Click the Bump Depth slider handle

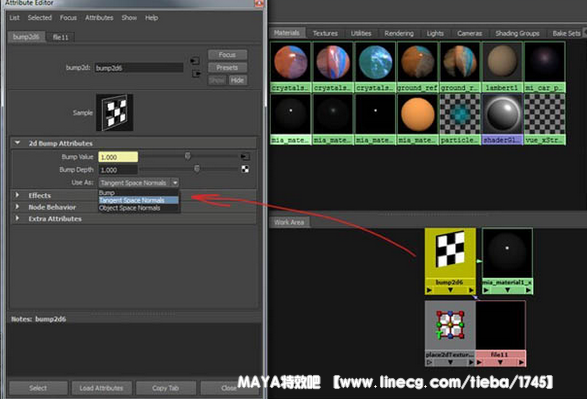(197, 169)
